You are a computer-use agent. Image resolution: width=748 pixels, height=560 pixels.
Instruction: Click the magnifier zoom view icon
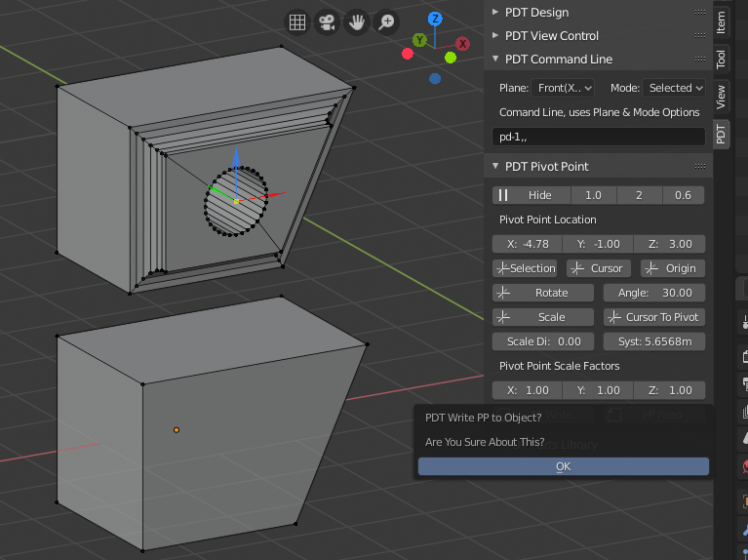pos(387,21)
